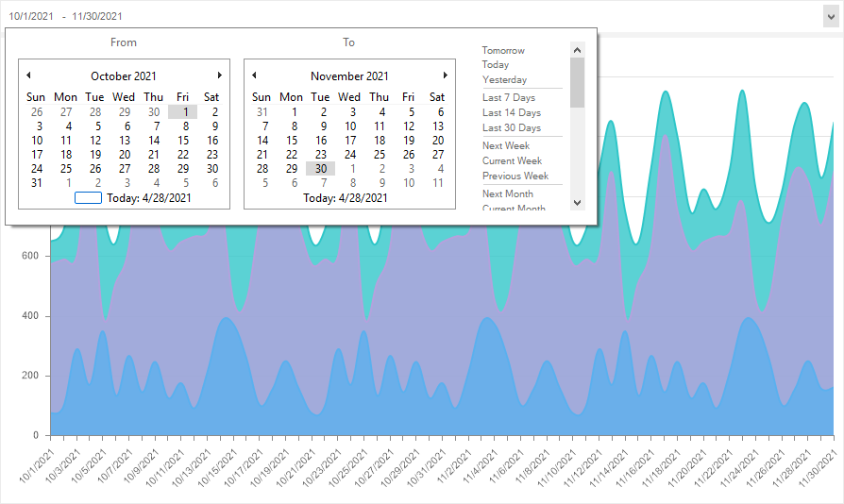Select Next Month preset range
Screen dimensions: 844x504
coord(508,193)
